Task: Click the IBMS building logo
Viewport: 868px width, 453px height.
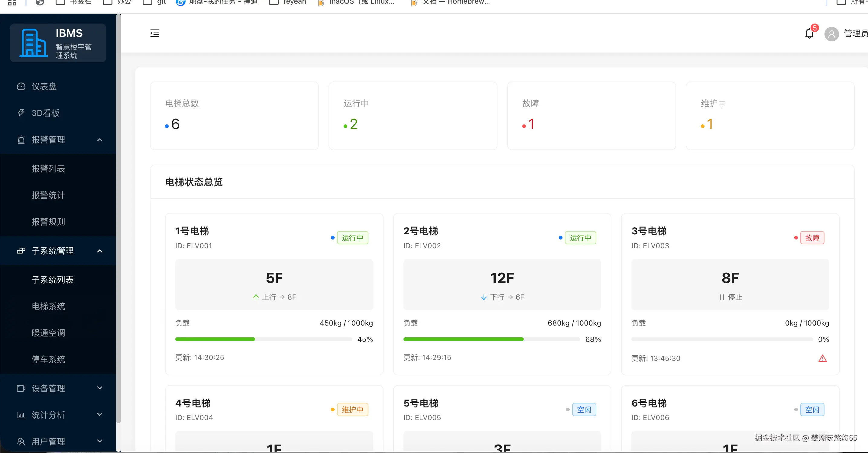Action: pos(34,43)
